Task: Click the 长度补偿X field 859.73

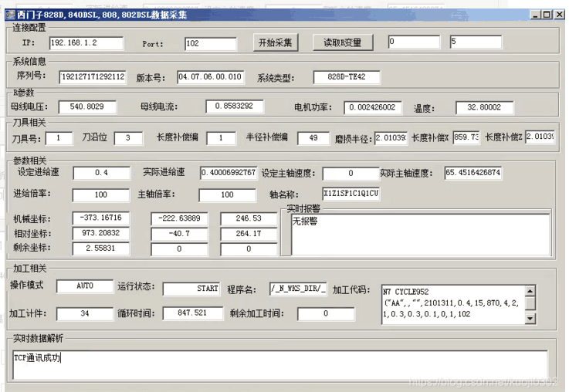Action: (466, 137)
